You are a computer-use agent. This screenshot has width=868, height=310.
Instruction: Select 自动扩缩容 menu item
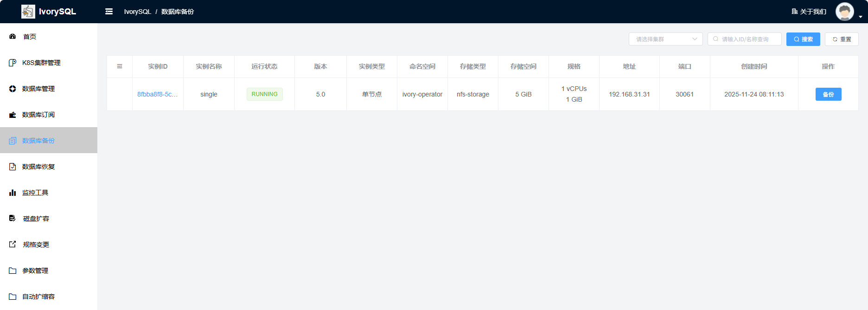(x=38, y=297)
